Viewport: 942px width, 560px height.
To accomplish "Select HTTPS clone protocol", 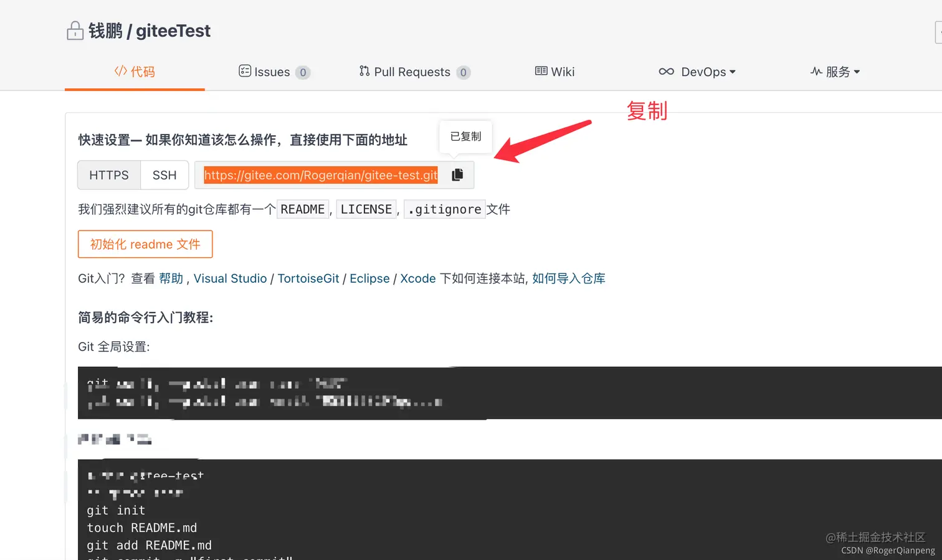I will pyautogui.click(x=109, y=175).
